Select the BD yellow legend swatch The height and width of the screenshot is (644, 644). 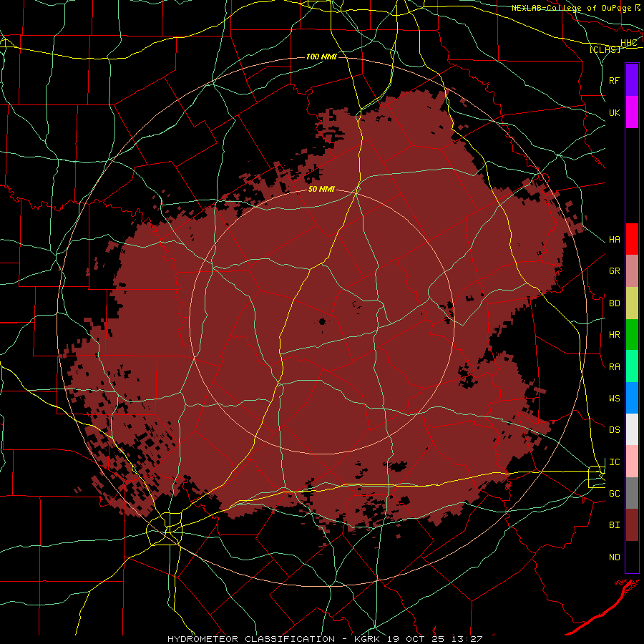632,303
